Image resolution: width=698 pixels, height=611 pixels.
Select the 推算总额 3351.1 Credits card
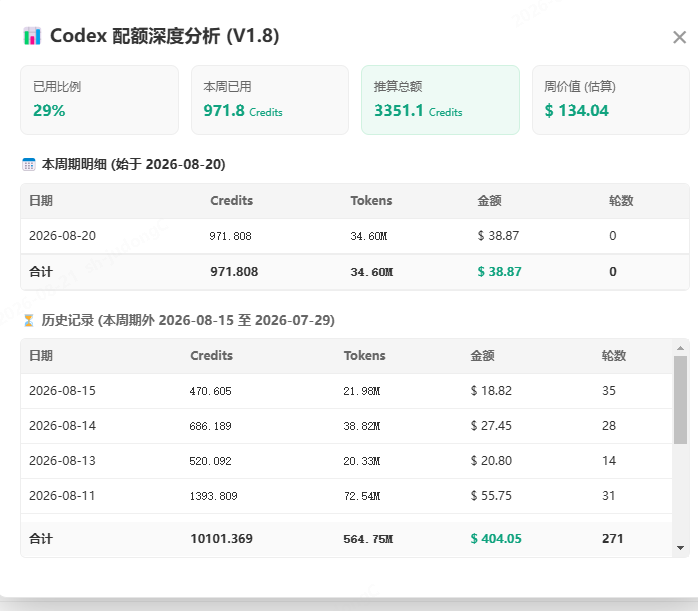click(x=440, y=100)
